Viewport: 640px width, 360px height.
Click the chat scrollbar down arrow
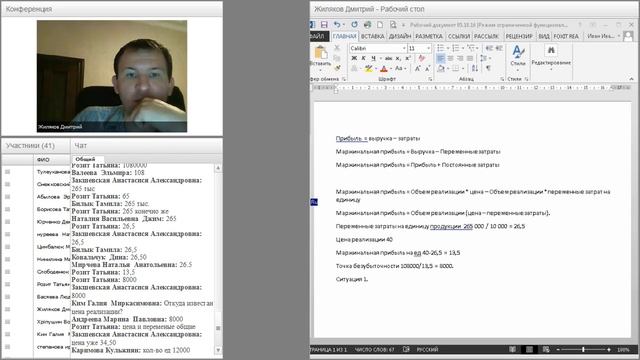[x=218, y=350]
